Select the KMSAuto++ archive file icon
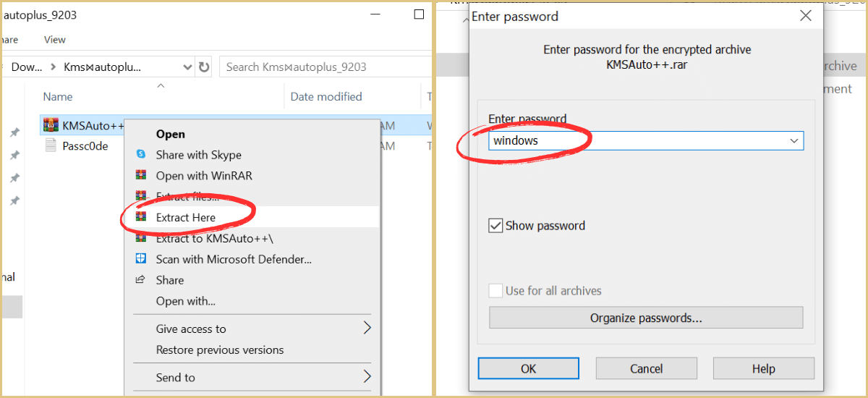The width and height of the screenshot is (868, 398). coord(50,126)
